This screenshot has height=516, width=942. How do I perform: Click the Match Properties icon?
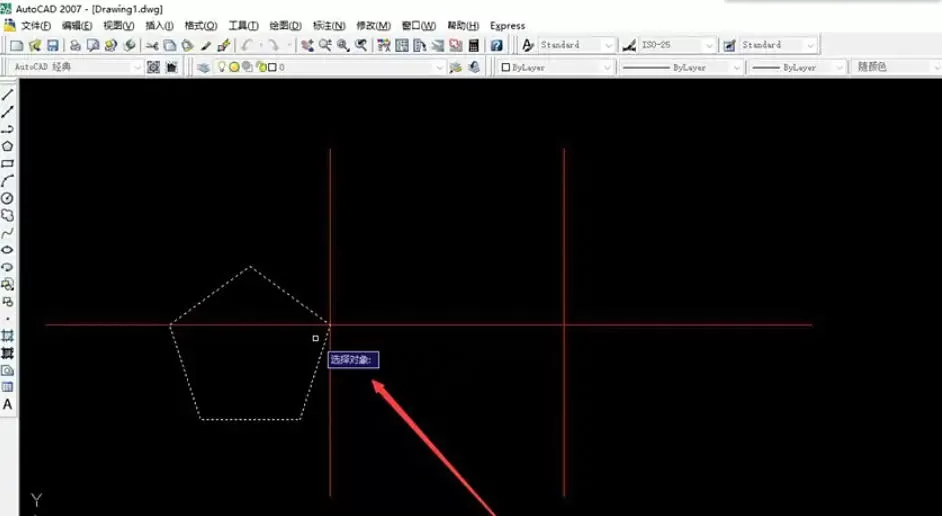pyautogui.click(x=205, y=45)
